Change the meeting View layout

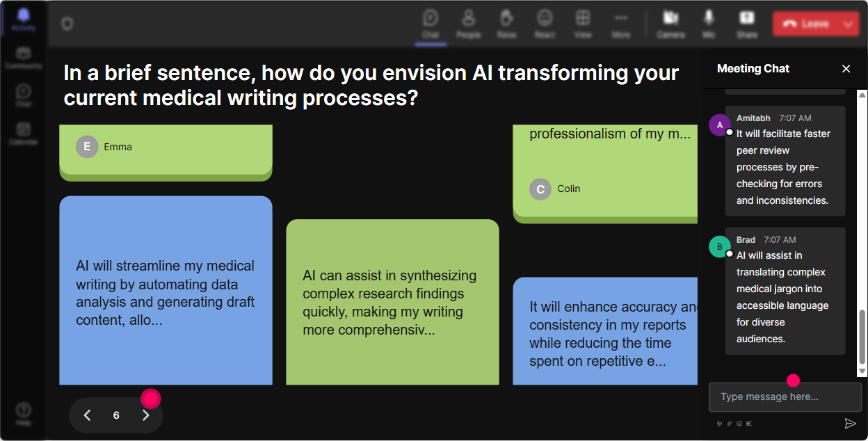(x=583, y=24)
